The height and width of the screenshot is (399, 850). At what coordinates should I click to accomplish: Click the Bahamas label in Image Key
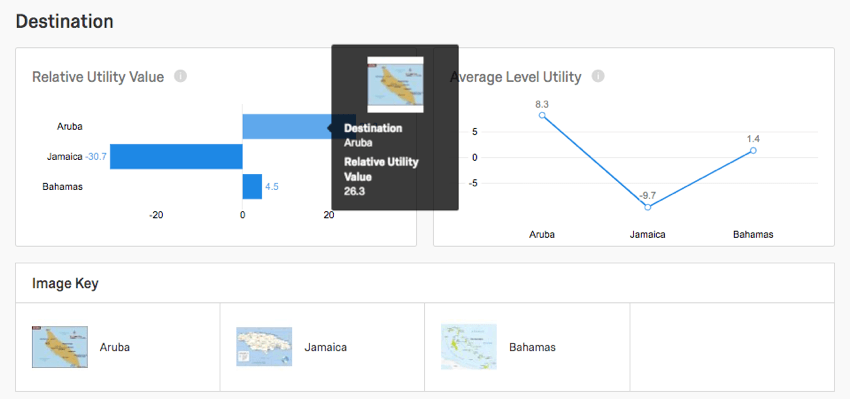pos(532,347)
